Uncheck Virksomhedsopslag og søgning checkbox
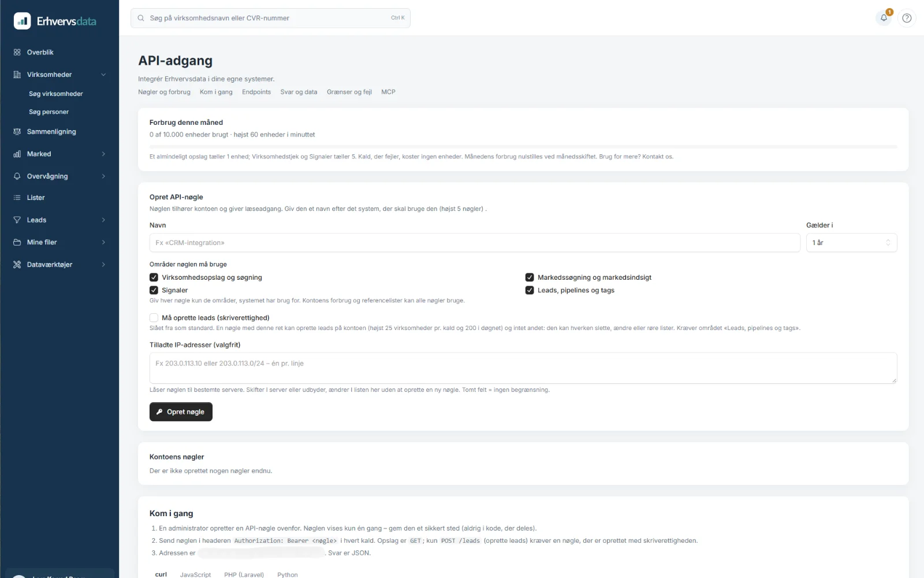Screen dimensions: 924x578 [x=154, y=277]
